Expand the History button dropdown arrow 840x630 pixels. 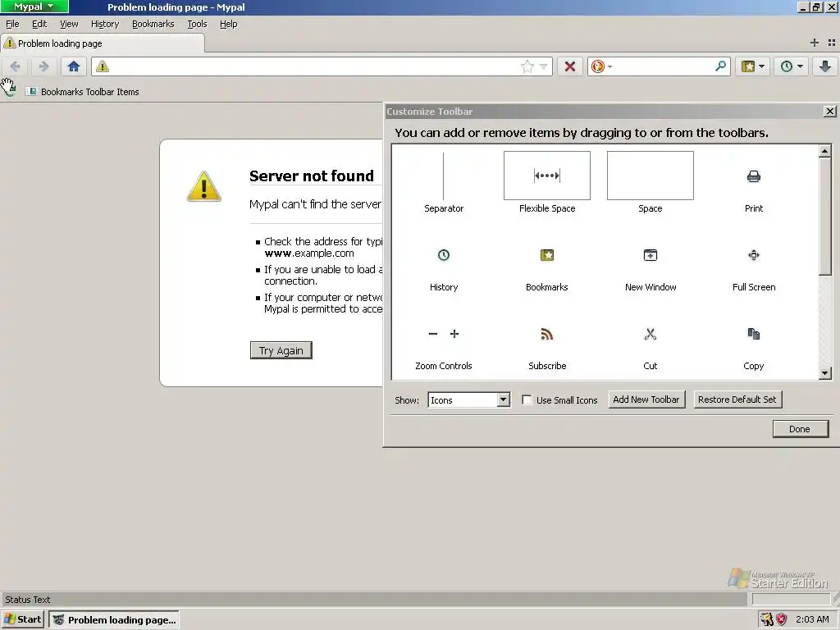801,66
